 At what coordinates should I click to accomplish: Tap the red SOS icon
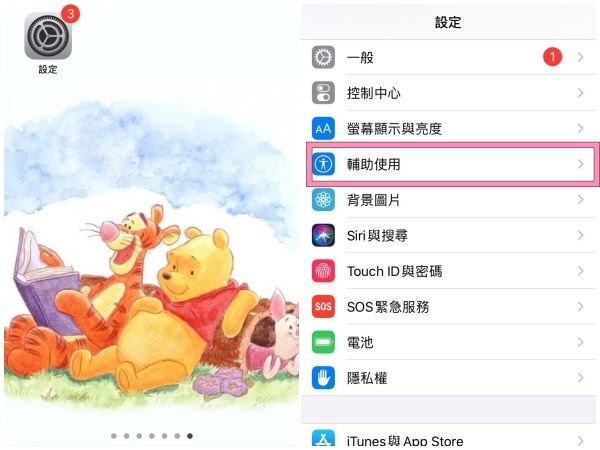coord(323,307)
